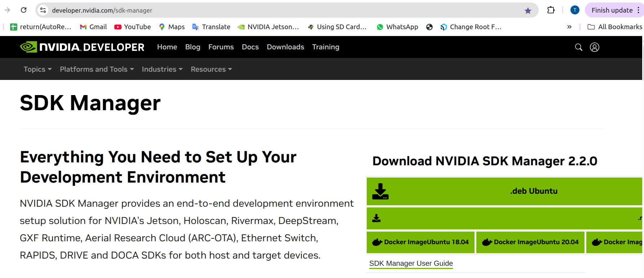Reload the page with the refresh icon
This screenshot has width=644, height=278.
pyautogui.click(x=24, y=10)
